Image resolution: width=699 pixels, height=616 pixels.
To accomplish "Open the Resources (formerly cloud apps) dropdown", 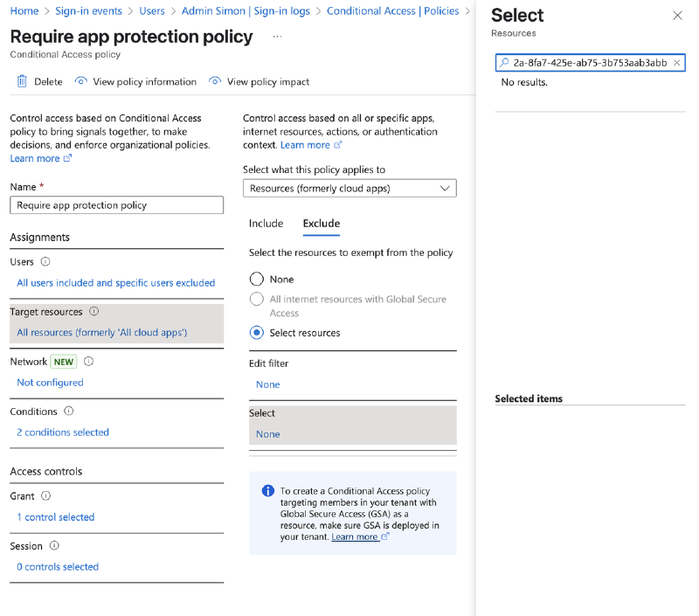I will pyautogui.click(x=349, y=189).
